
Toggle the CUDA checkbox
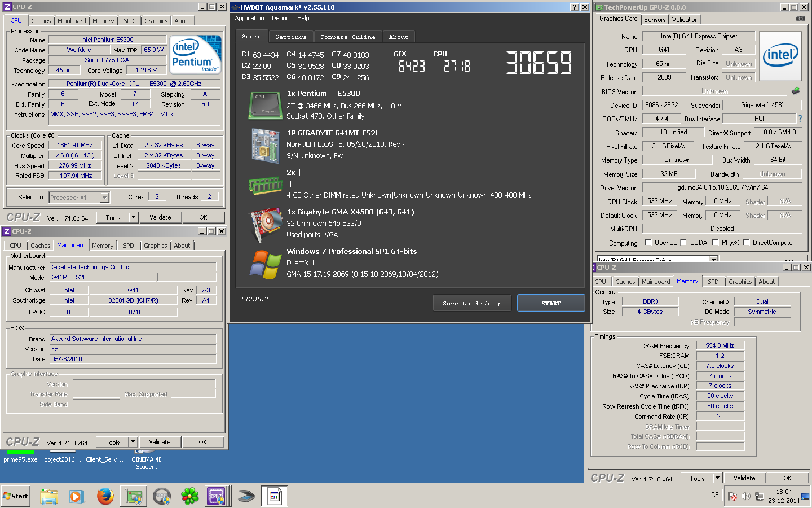coord(683,243)
